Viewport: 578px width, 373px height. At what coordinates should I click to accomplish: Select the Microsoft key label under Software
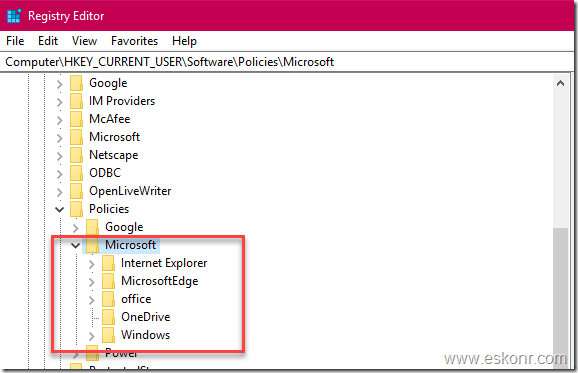tap(115, 137)
